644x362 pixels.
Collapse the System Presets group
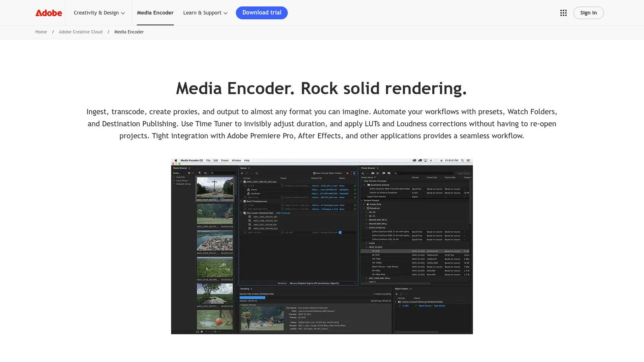tap(362, 200)
